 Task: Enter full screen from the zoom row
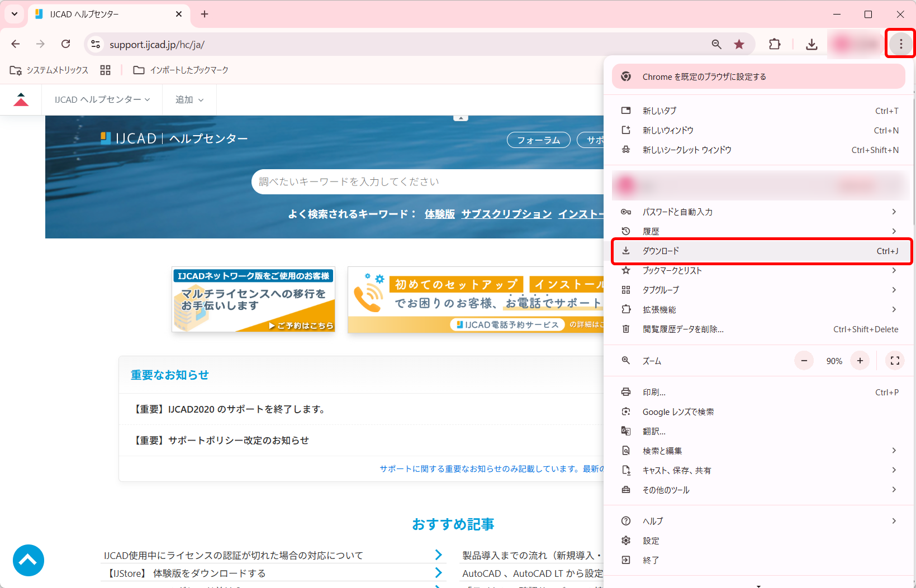tap(895, 360)
